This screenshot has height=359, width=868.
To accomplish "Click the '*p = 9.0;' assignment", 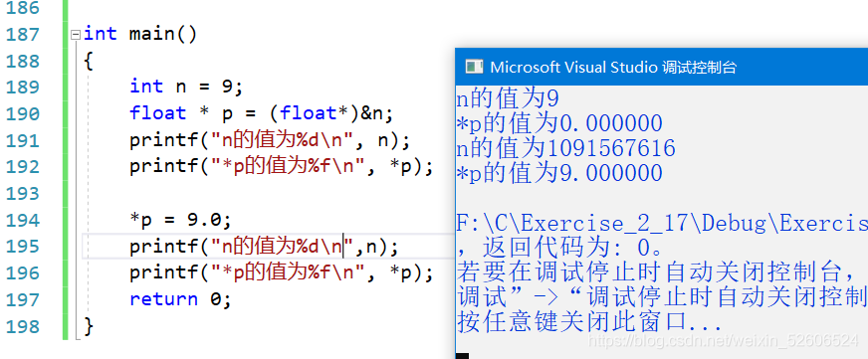I will tap(180, 220).
